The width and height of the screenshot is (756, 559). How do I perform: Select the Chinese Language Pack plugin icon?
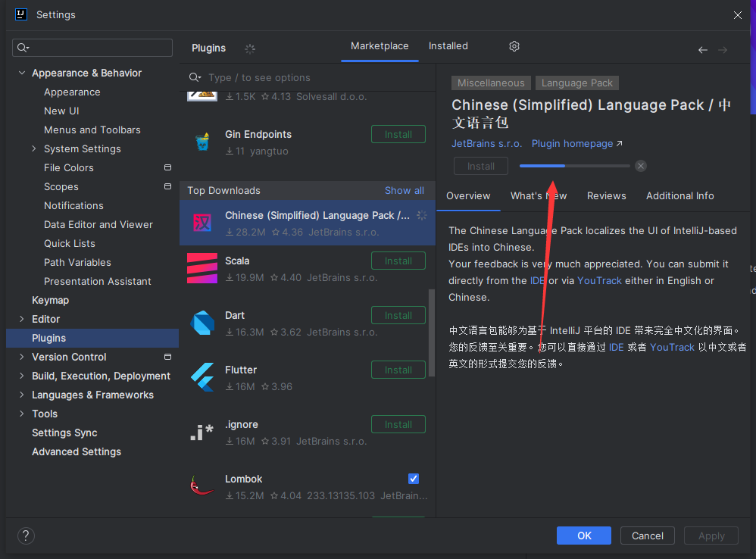coord(201,223)
